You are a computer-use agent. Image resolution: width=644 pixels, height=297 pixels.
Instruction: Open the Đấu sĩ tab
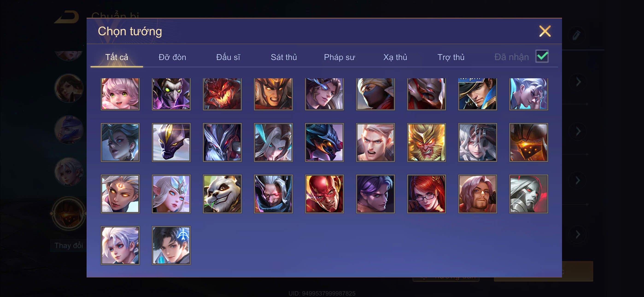[x=228, y=57]
